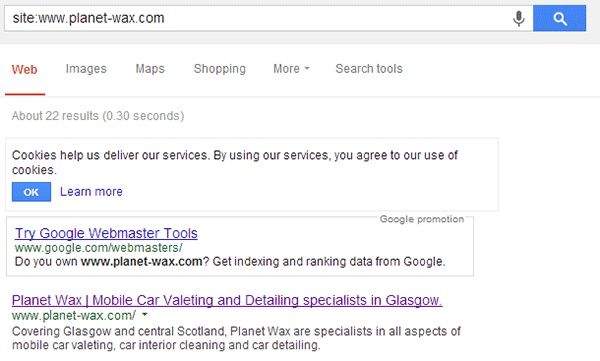Click the About 22 results text
The image size is (600, 361).
pos(98,116)
